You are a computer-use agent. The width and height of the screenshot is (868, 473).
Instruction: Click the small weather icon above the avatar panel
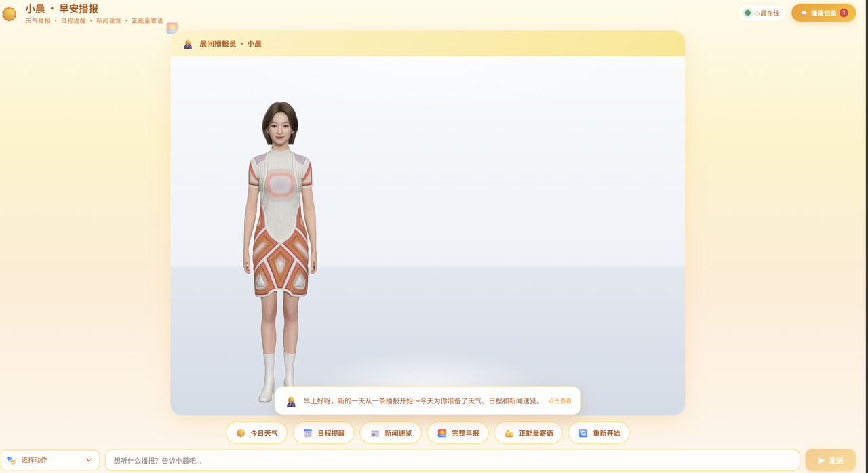point(172,28)
